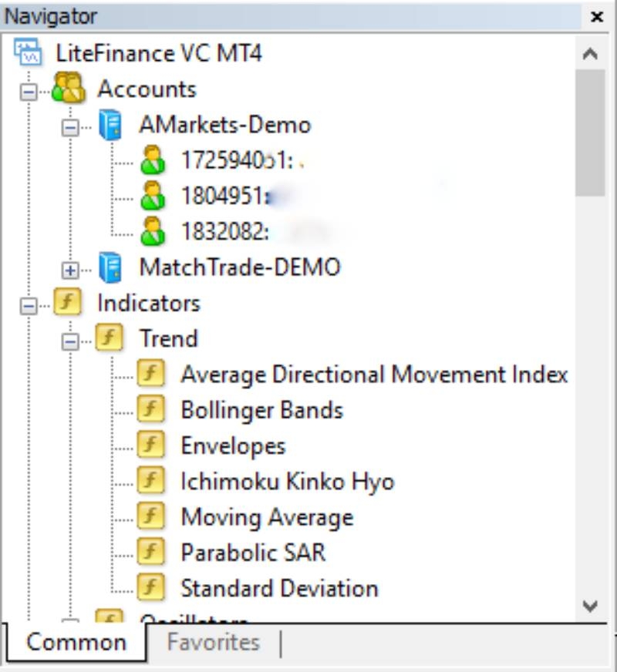Click the Moving Average indicator icon
Image resolution: width=617 pixels, height=672 pixels.
(x=151, y=516)
